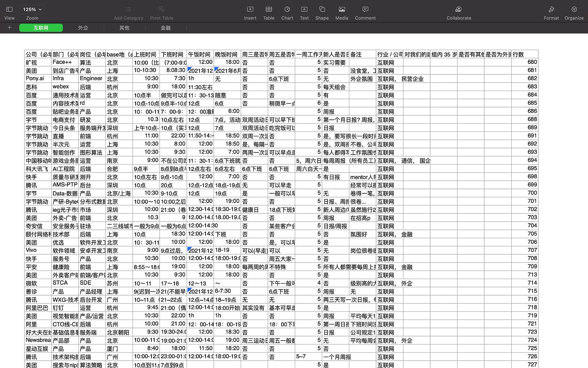This screenshot has height=368, width=588.
Task: Select the 苏州 base cell
Action: tap(119, 283)
